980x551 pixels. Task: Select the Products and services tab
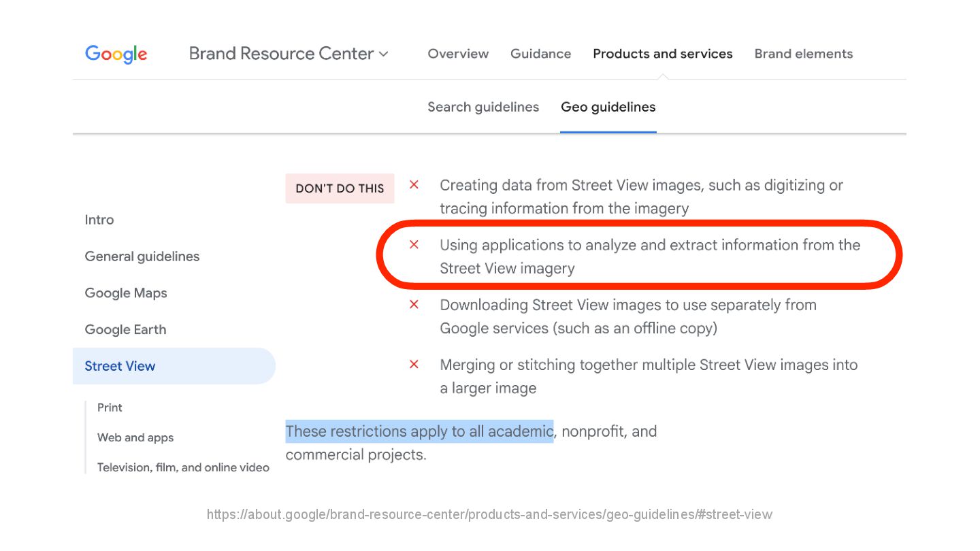click(662, 54)
